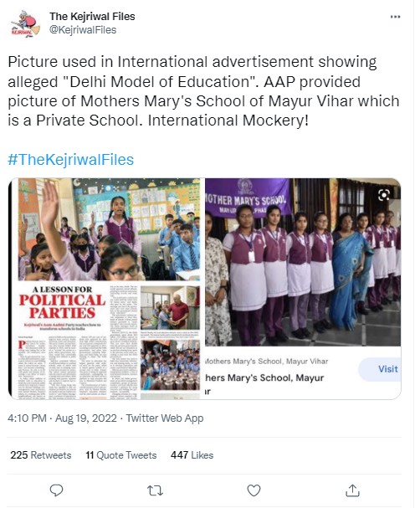Click The Kejriwal Files display name
This screenshot has width=420, height=508.
[92, 16]
